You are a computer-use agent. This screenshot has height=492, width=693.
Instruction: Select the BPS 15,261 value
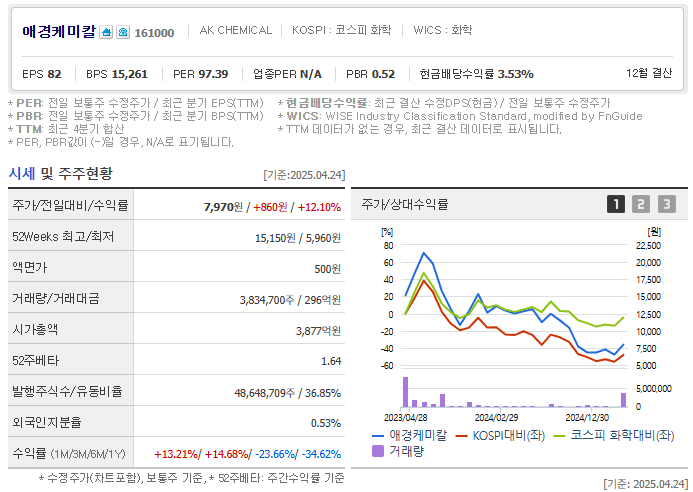117,74
